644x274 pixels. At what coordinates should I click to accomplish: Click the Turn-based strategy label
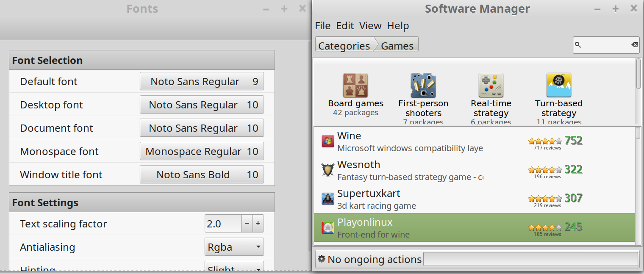pyautogui.click(x=559, y=108)
